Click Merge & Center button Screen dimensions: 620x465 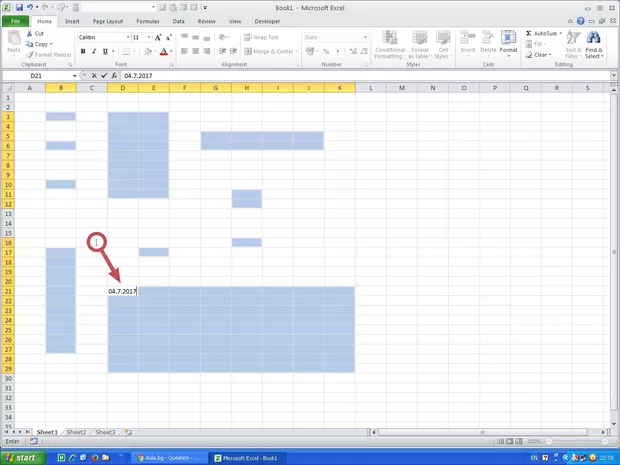269,51
